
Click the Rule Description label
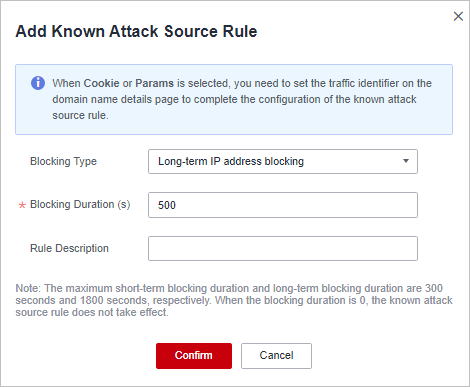pos(69,248)
